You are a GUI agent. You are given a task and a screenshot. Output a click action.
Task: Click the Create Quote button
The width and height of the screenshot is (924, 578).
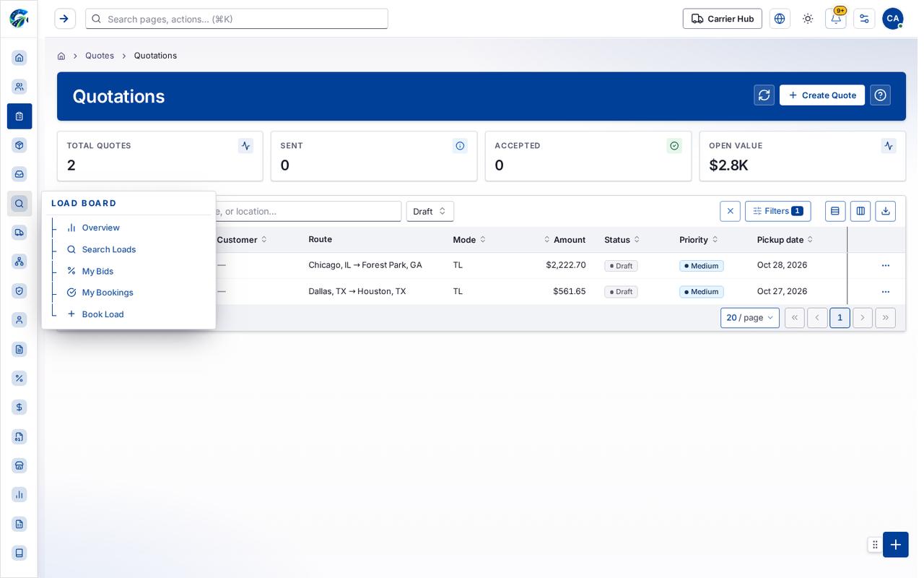(x=822, y=95)
